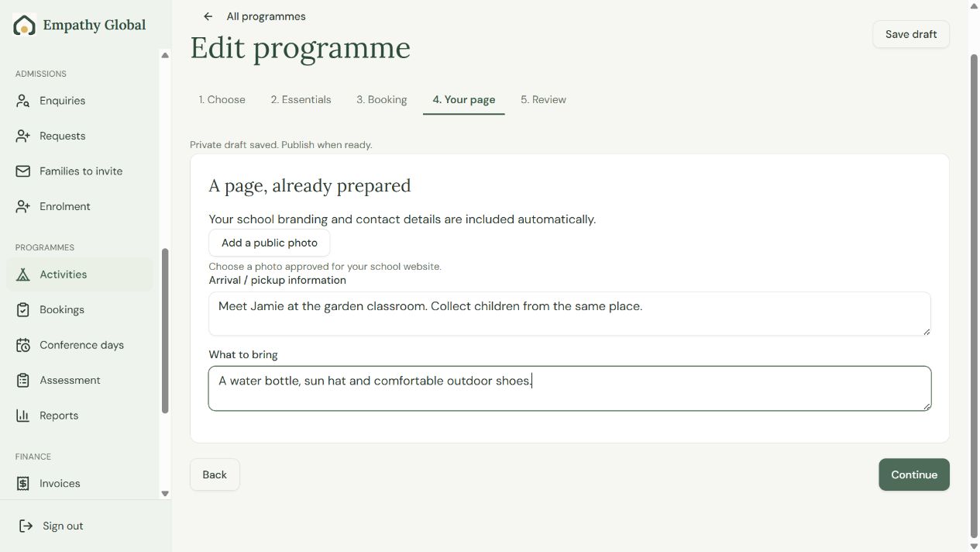Image resolution: width=980 pixels, height=552 pixels.
Task: Click the Reports bar chart icon
Action: [x=23, y=416]
